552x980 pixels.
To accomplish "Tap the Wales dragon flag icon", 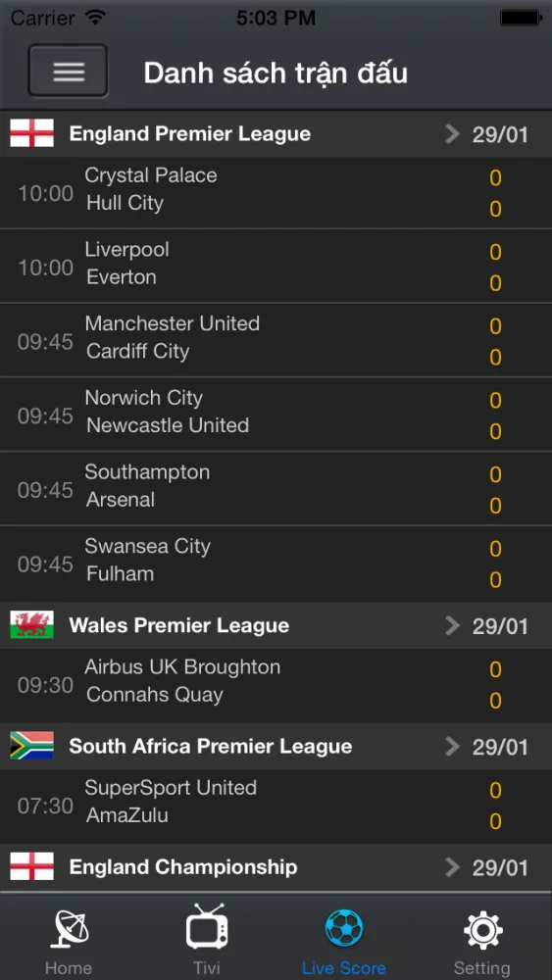I will (32, 625).
